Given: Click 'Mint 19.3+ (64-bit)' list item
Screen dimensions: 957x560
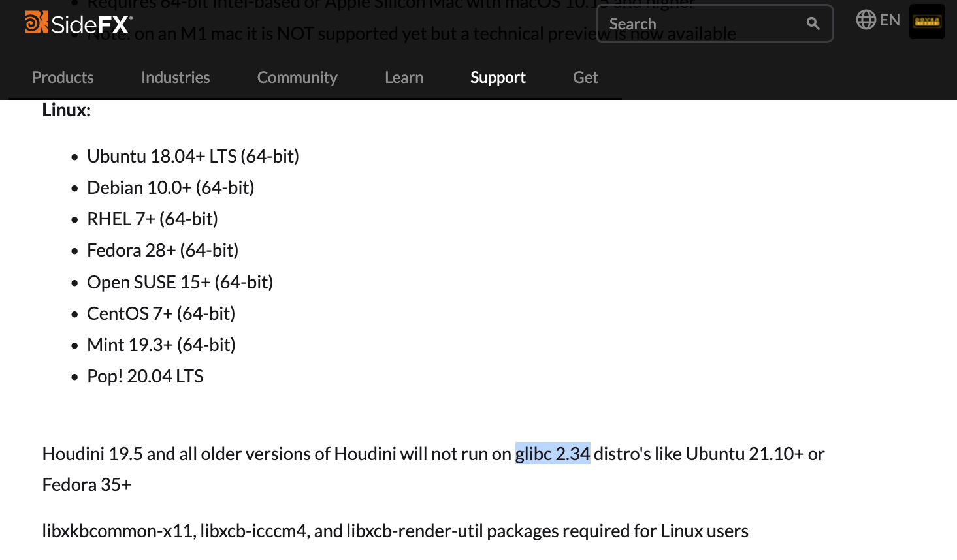Looking at the screenshot, I should coord(161,345).
